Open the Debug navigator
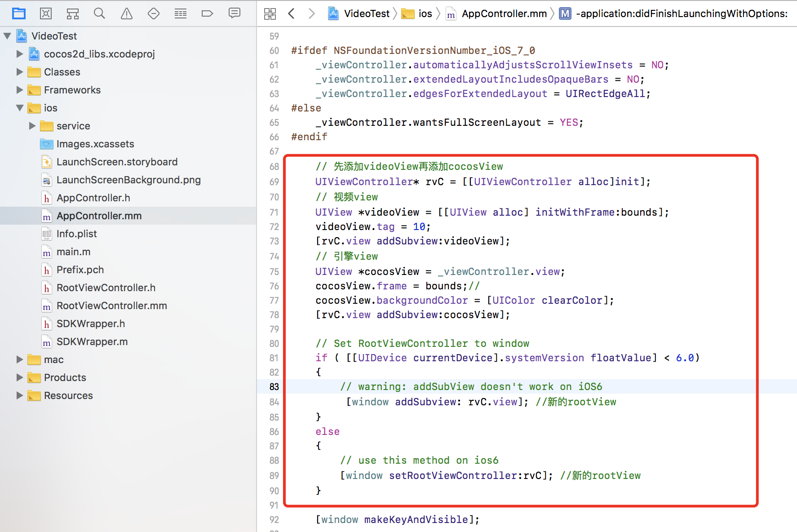 click(x=180, y=13)
